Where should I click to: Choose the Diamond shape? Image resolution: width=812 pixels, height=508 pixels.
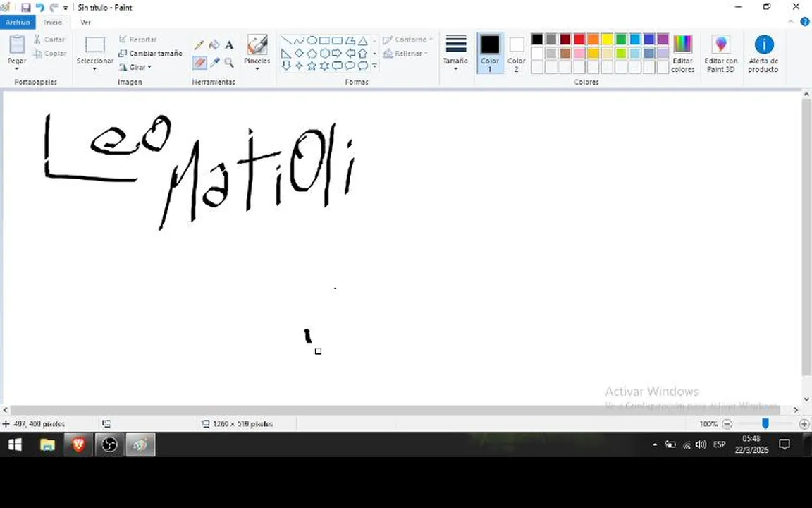[x=299, y=53]
